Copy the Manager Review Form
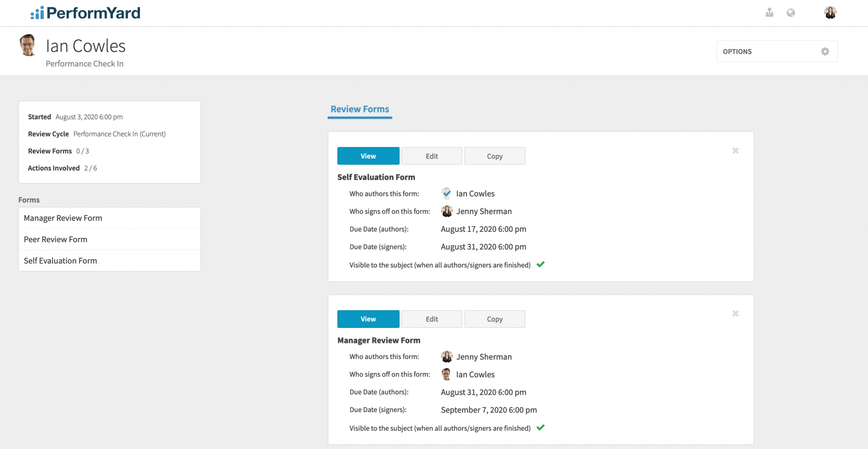 tap(495, 319)
